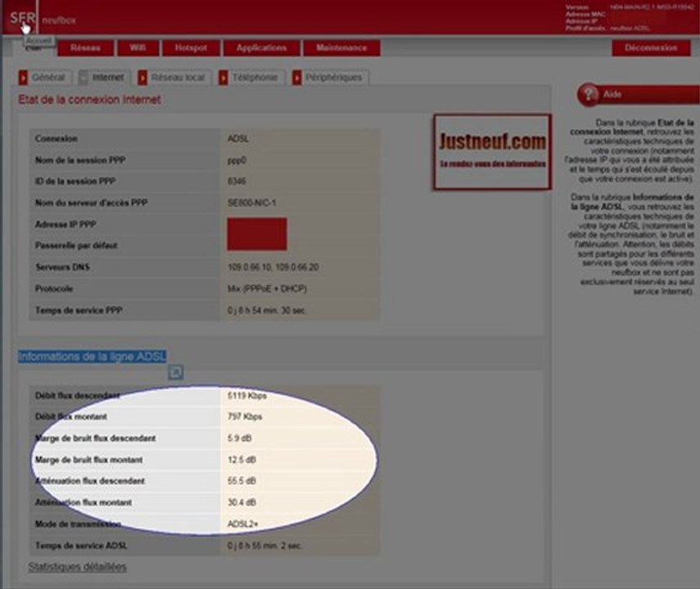
Task: Click the 'Adresse IP PPP' label
Action: tap(65, 224)
